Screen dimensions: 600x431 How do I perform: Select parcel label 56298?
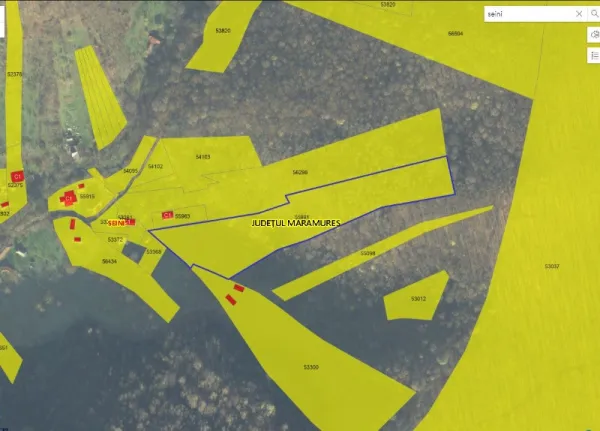point(300,172)
